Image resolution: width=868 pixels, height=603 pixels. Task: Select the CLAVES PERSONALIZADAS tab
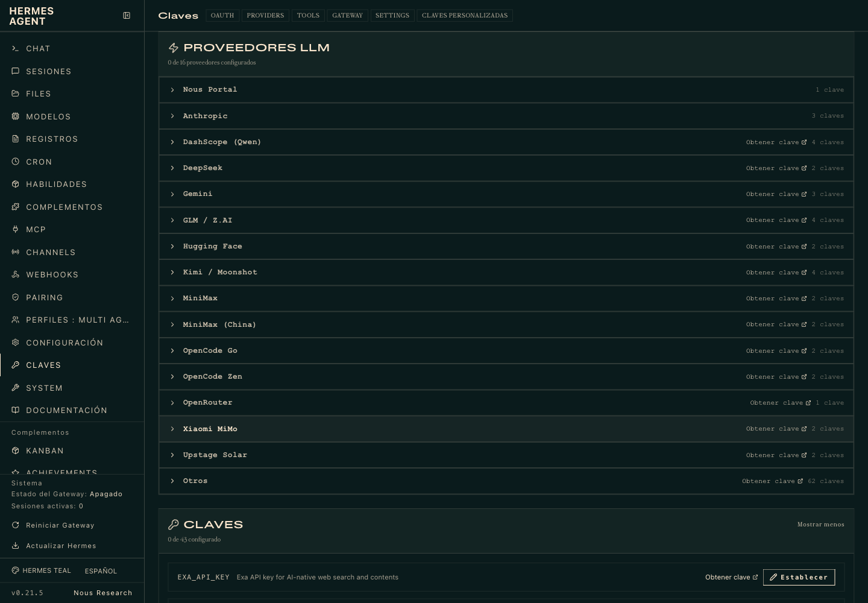tap(465, 16)
